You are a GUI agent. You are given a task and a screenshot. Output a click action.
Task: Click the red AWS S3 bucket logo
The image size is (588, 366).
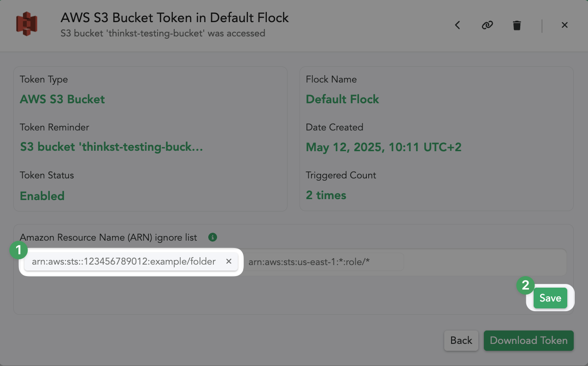pyautogui.click(x=27, y=24)
